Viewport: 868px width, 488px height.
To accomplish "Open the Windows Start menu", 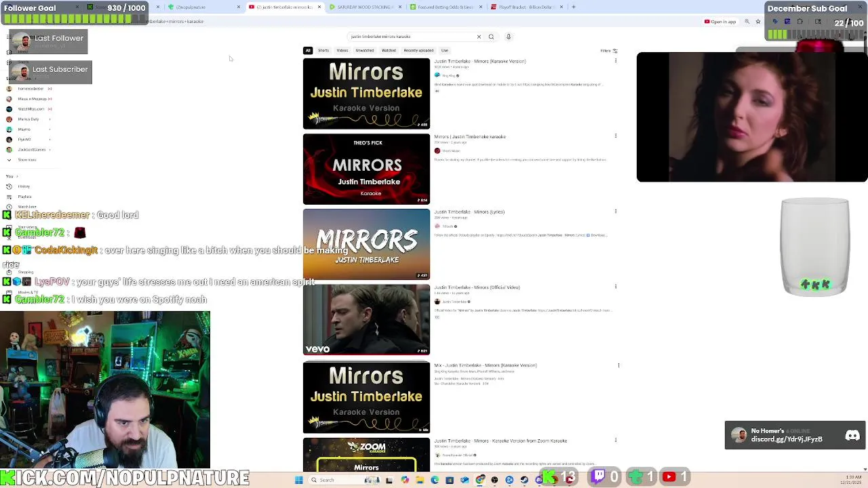I will [298, 480].
